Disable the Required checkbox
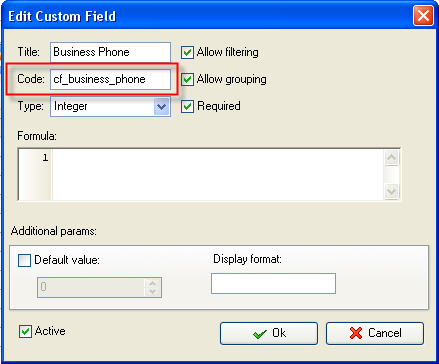439x364 pixels. 187,106
